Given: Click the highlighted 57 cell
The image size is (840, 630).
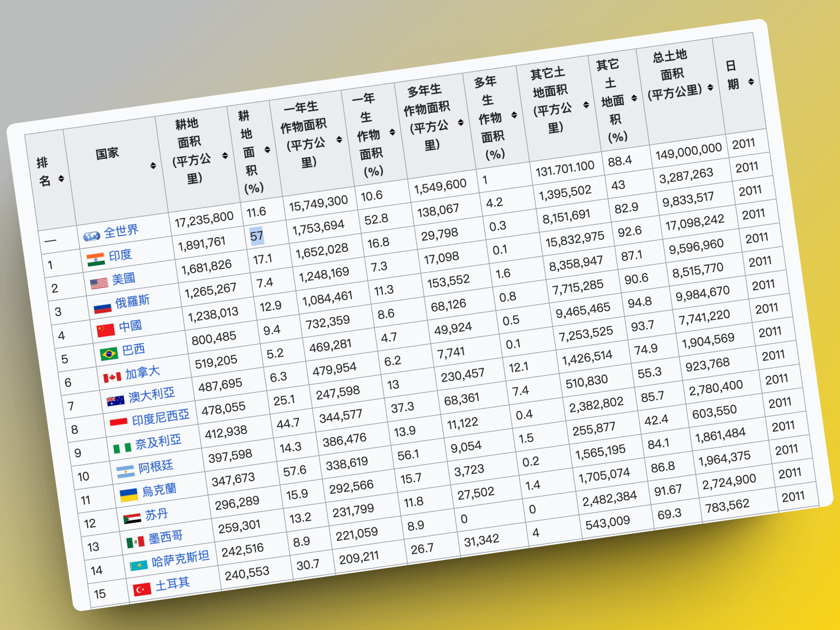Looking at the screenshot, I should 256,236.
